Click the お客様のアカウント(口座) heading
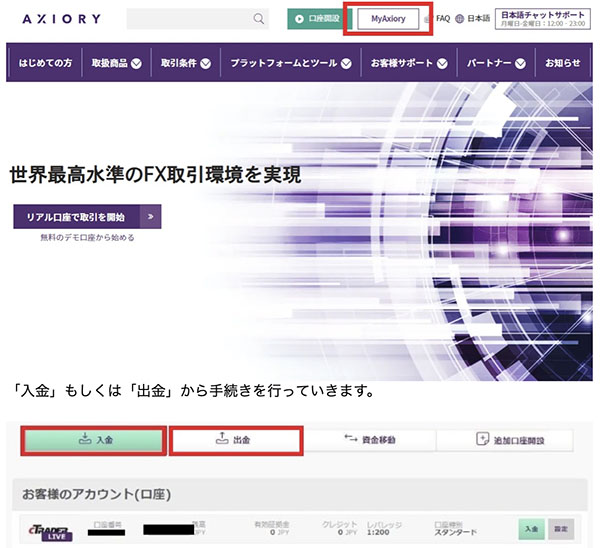 tap(96, 494)
